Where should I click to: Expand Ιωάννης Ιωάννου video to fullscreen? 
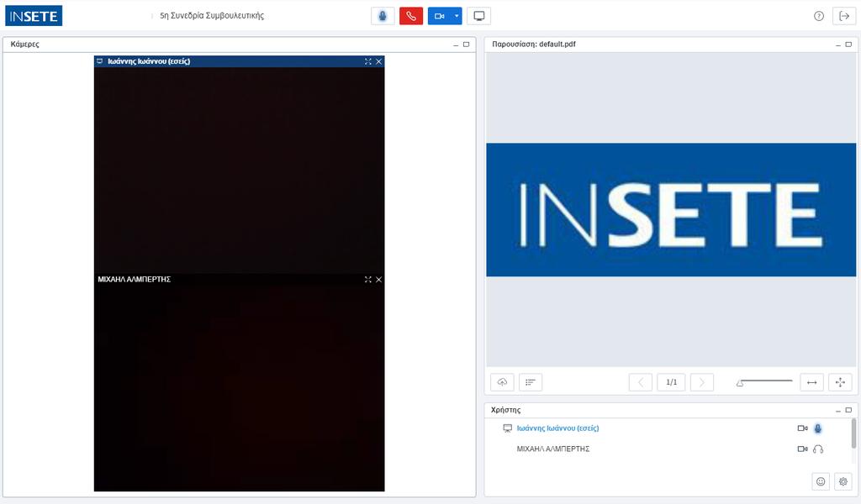click(x=368, y=61)
